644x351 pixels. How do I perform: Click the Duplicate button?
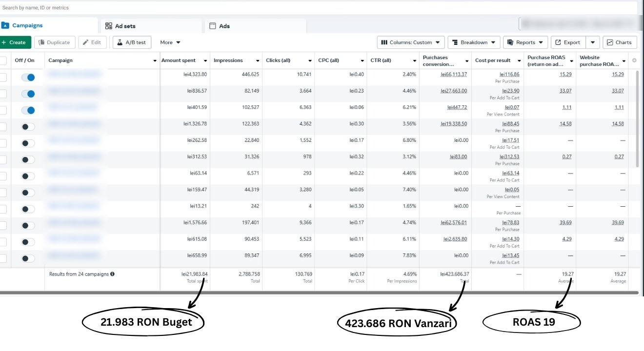click(x=55, y=42)
